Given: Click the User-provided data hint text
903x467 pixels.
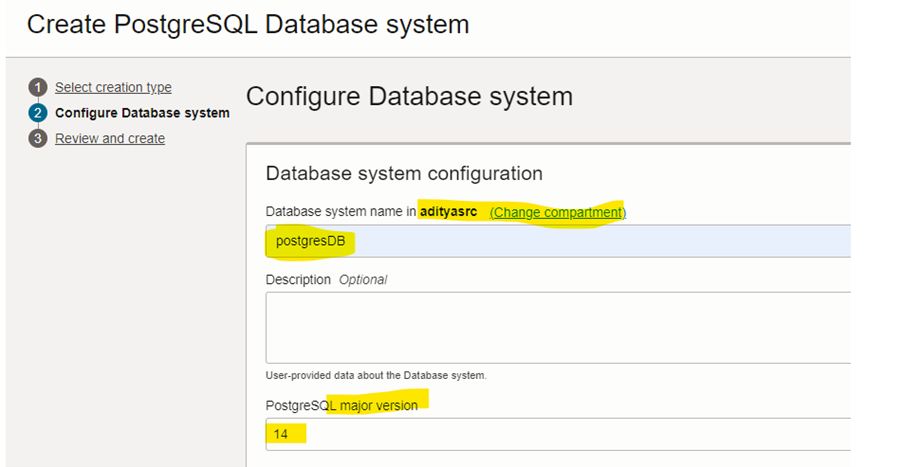Looking at the screenshot, I should (376, 376).
